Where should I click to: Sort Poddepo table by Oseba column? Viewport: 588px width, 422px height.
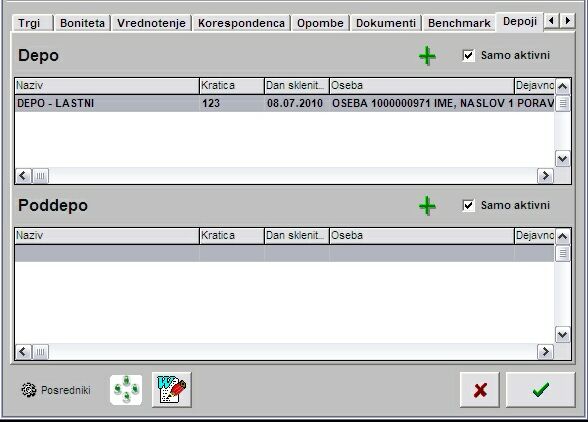tap(422, 236)
